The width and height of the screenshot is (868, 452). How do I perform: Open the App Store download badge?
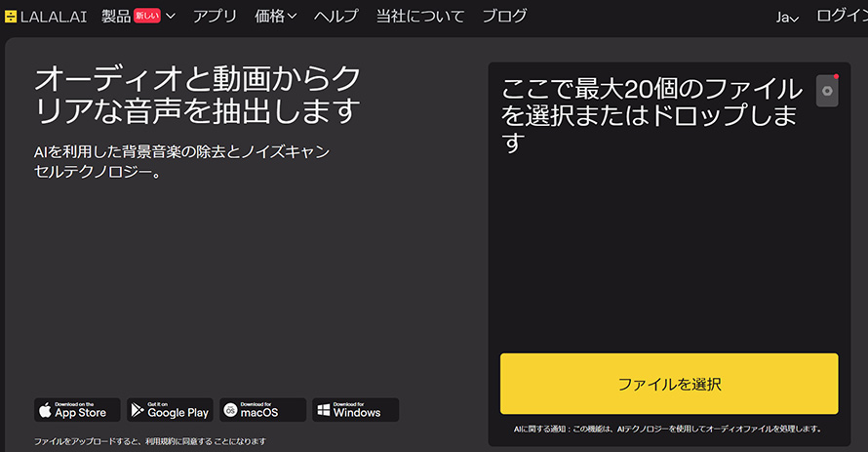click(x=77, y=410)
